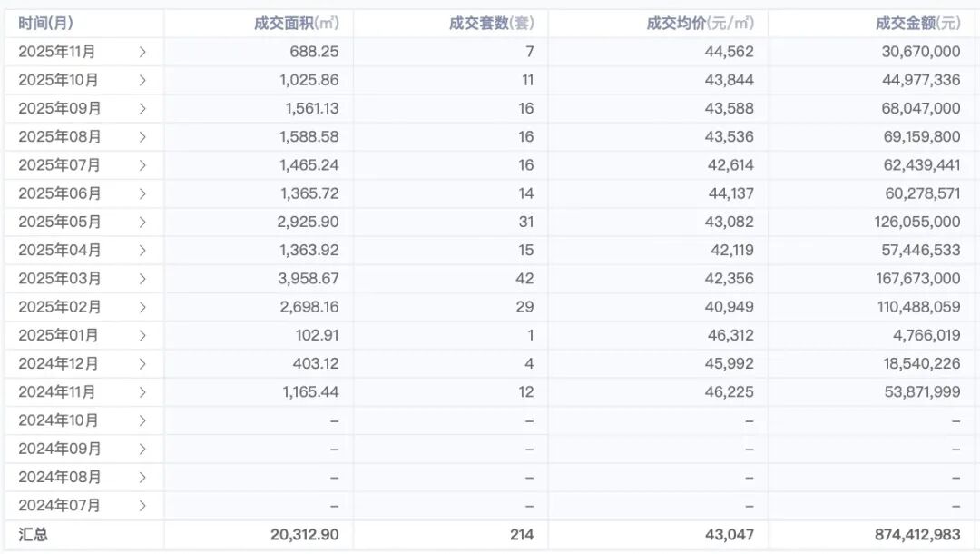The height and width of the screenshot is (554, 980).
Task: Sort by 成交面积 column header
Action: coord(297,24)
